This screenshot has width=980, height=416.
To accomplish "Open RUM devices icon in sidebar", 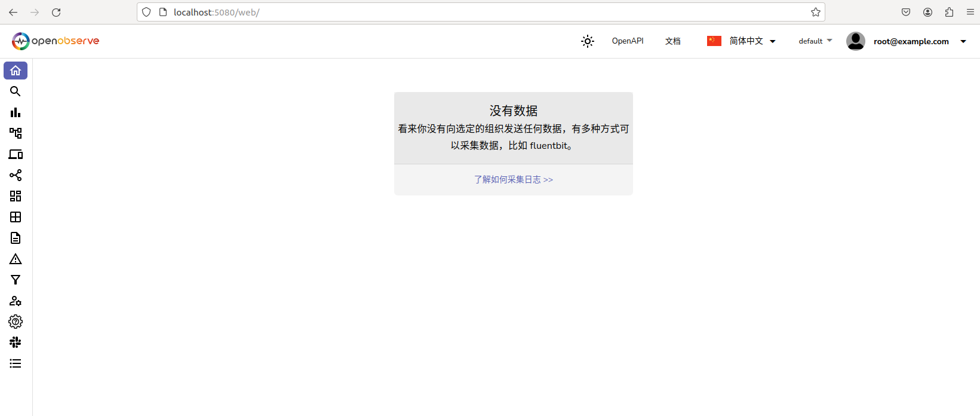I will click(x=16, y=154).
